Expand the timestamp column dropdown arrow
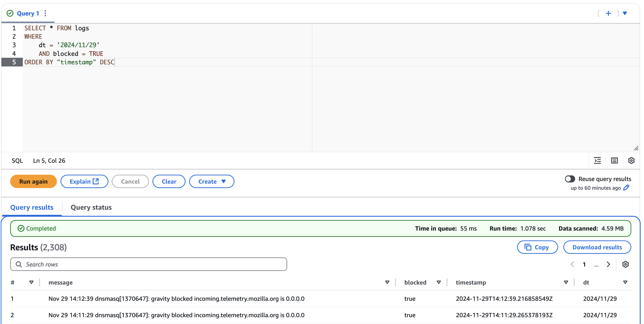This screenshot has width=644, height=324. [565, 283]
